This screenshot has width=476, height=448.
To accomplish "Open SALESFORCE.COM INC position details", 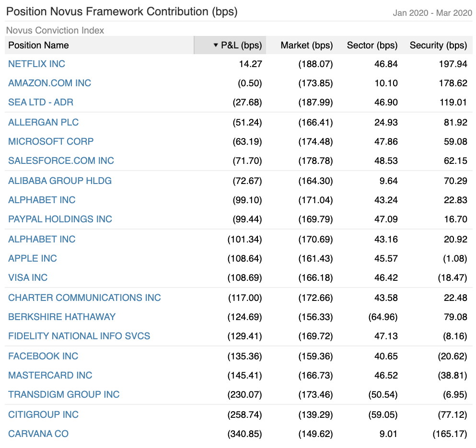I will [61, 161].
